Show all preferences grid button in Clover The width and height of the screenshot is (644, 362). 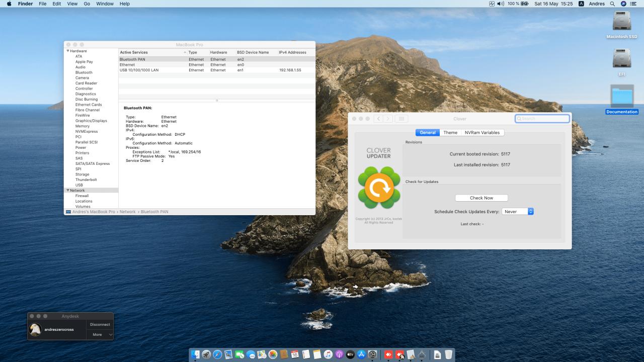tap(401, 119)
